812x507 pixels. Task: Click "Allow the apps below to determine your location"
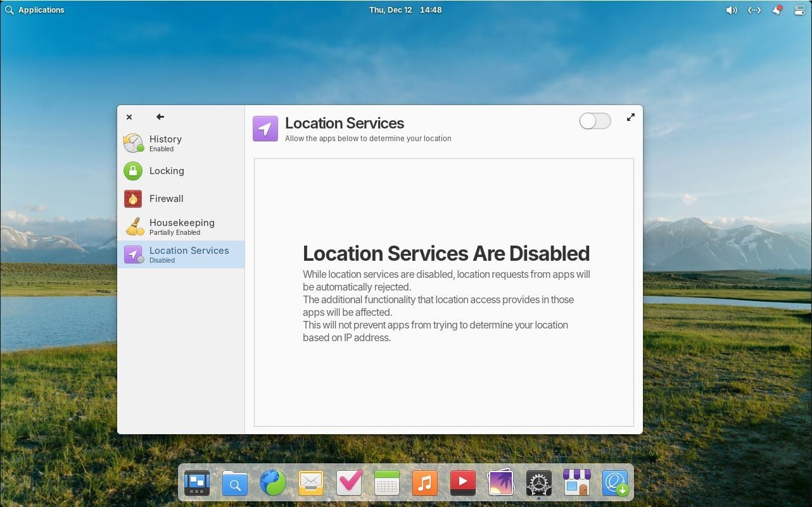click(368, 139)
